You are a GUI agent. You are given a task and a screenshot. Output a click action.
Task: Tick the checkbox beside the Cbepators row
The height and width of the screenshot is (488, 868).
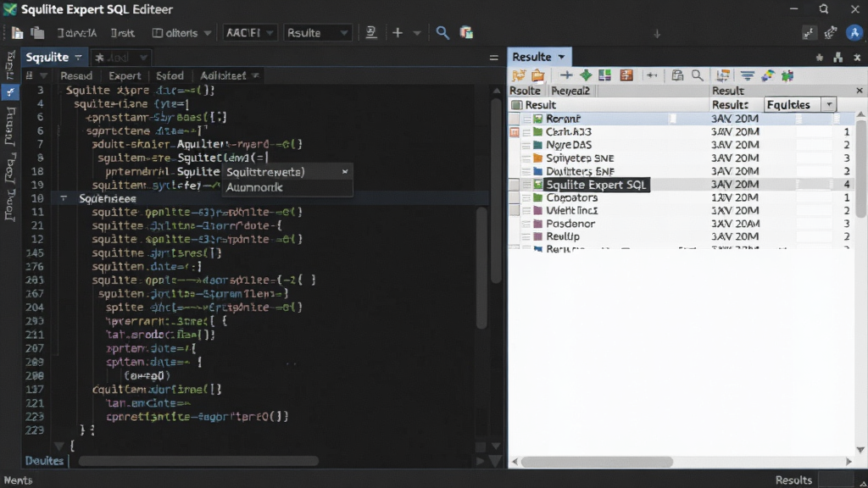click(515, 197)
